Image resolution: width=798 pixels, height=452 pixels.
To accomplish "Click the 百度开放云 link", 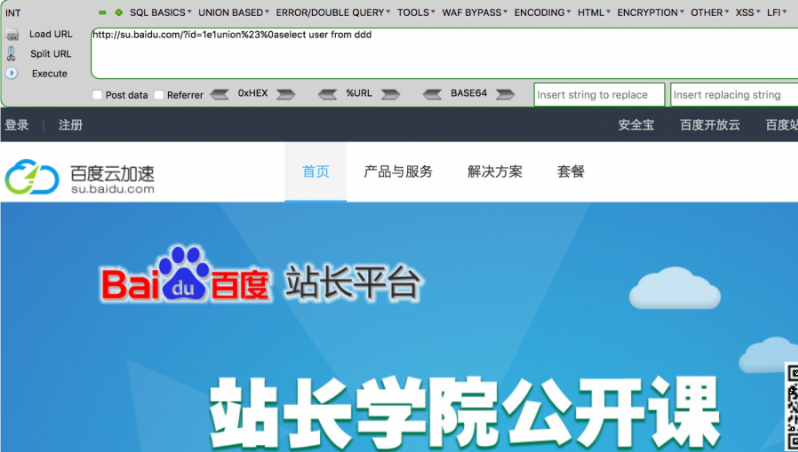I will [710, 125].
